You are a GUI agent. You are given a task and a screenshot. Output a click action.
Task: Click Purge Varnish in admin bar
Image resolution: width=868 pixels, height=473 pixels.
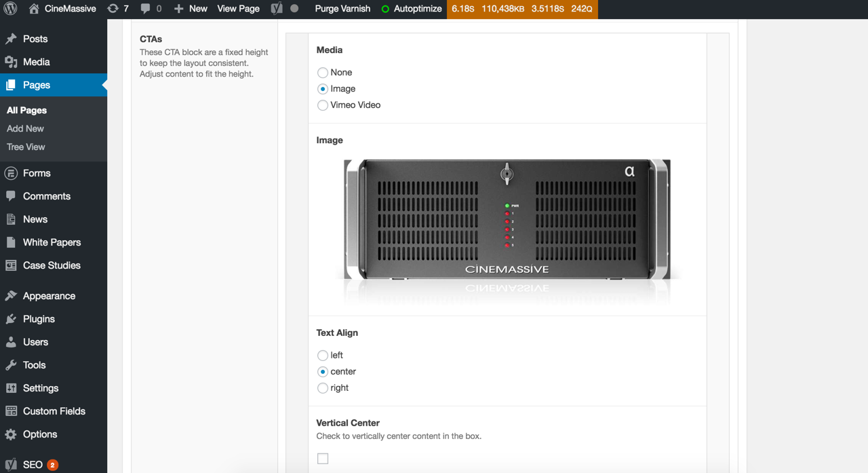pyautogui.click(x=342, y=9)
